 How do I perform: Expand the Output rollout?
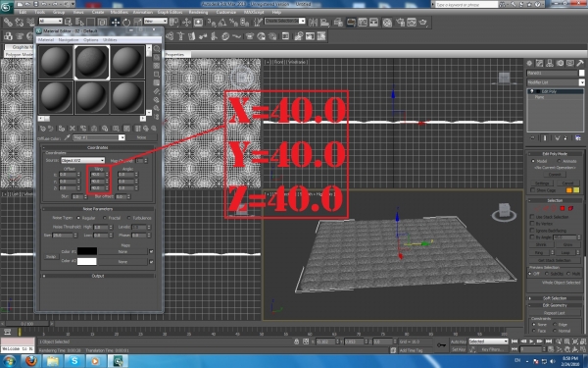click(x=97, y=276)
